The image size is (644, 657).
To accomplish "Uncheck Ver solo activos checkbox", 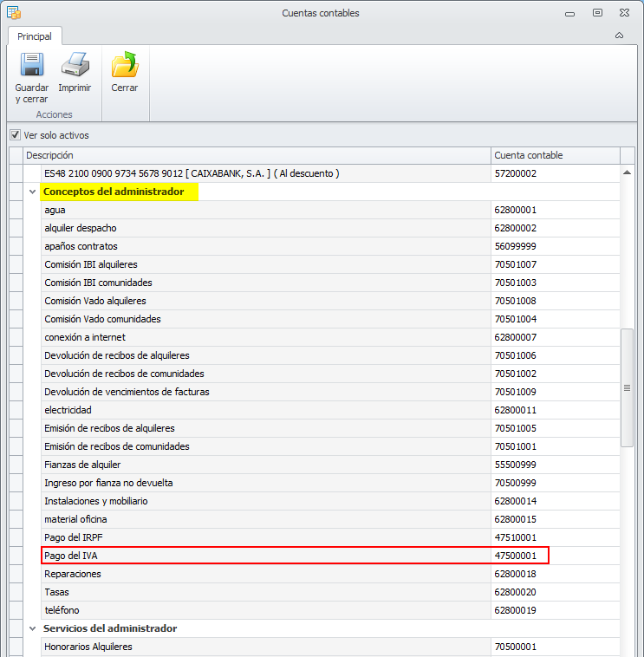I will click(15, 135).
